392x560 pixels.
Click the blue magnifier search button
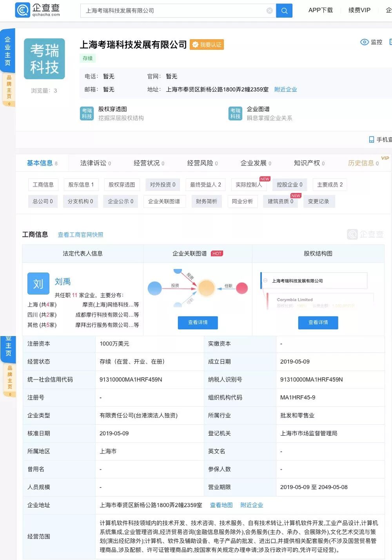click(x=284, y=11)
